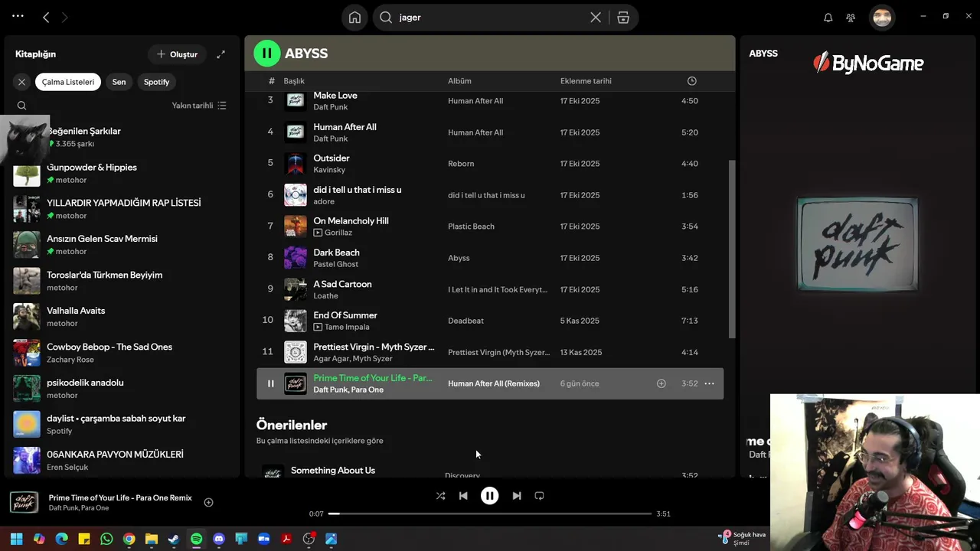Click the tracklist vertical scrollbar
The width and height of the screenshot is (980, 551).
732,249
